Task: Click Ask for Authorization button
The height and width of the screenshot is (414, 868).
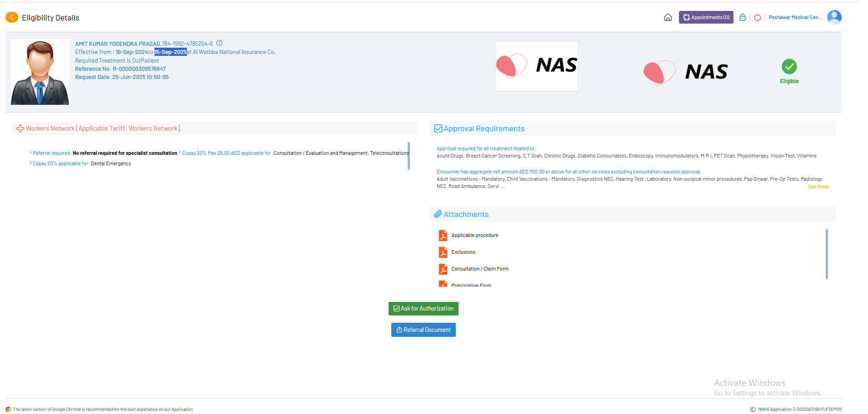Action: [423, 309]
